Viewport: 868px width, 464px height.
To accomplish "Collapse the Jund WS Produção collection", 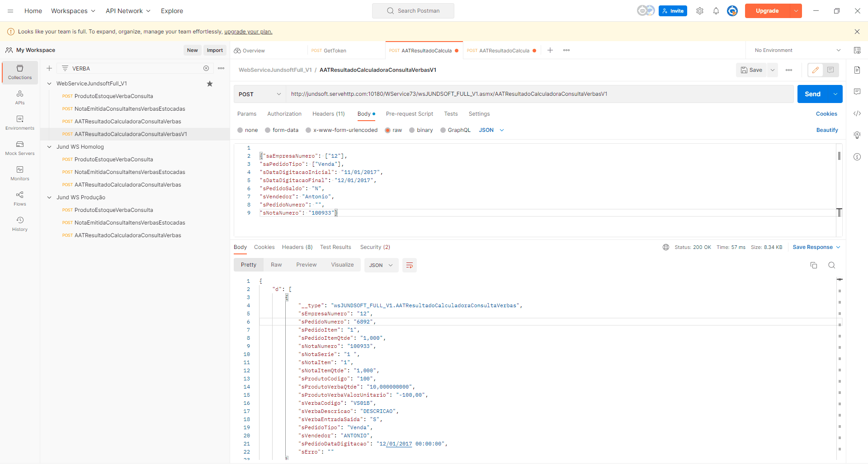I will (49, 197).
